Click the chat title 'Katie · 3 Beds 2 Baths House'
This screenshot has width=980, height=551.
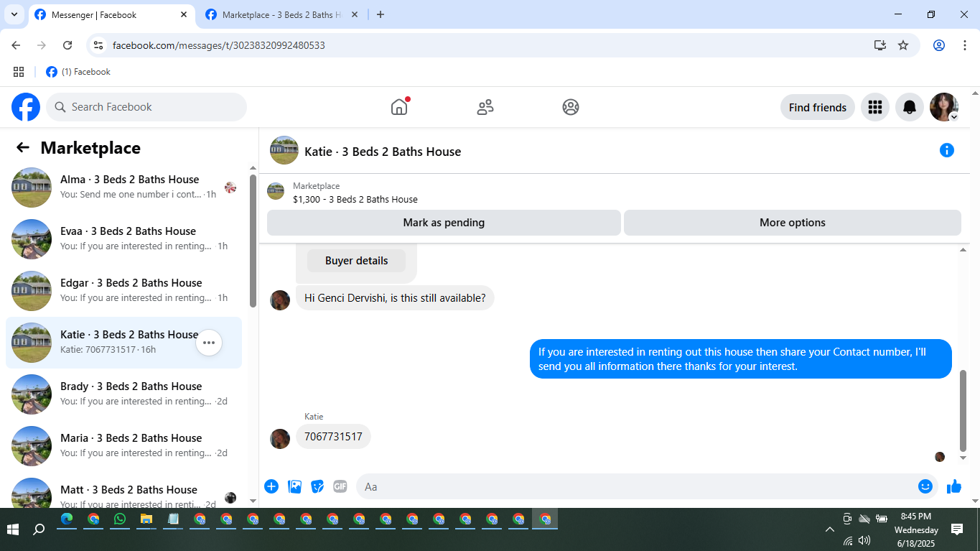[x=383, y=152]
